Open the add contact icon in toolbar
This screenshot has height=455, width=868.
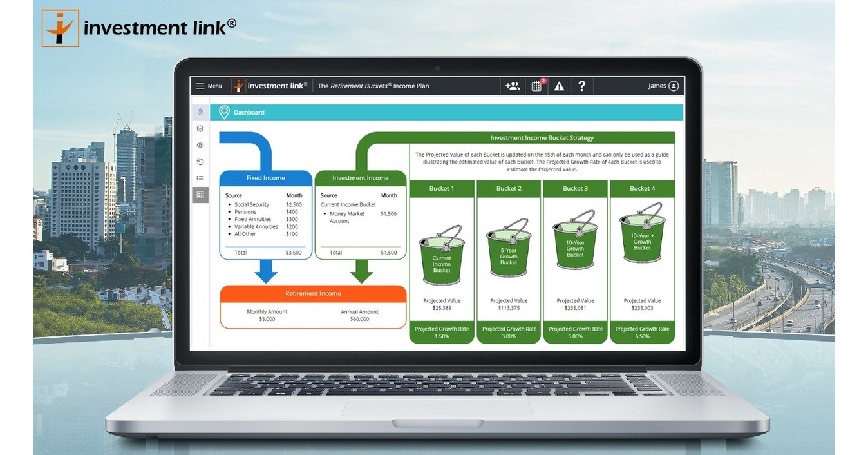[x=513, y=85]
